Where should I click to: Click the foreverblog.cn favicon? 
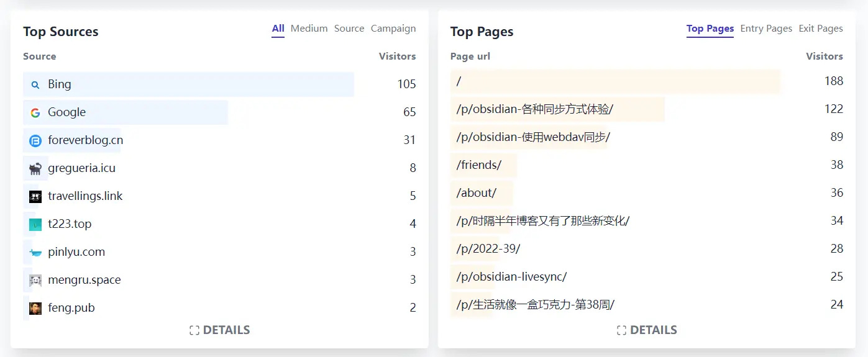(35, 141)
